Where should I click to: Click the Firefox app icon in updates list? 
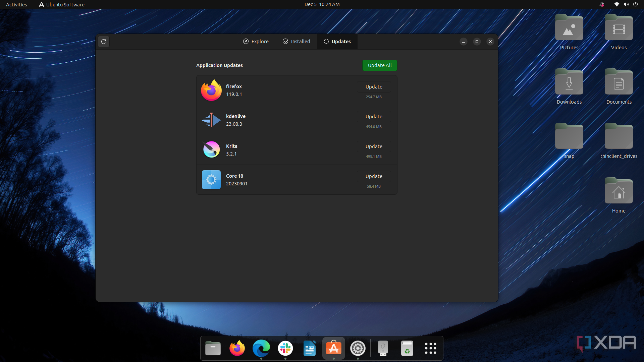tap(211, 90)
